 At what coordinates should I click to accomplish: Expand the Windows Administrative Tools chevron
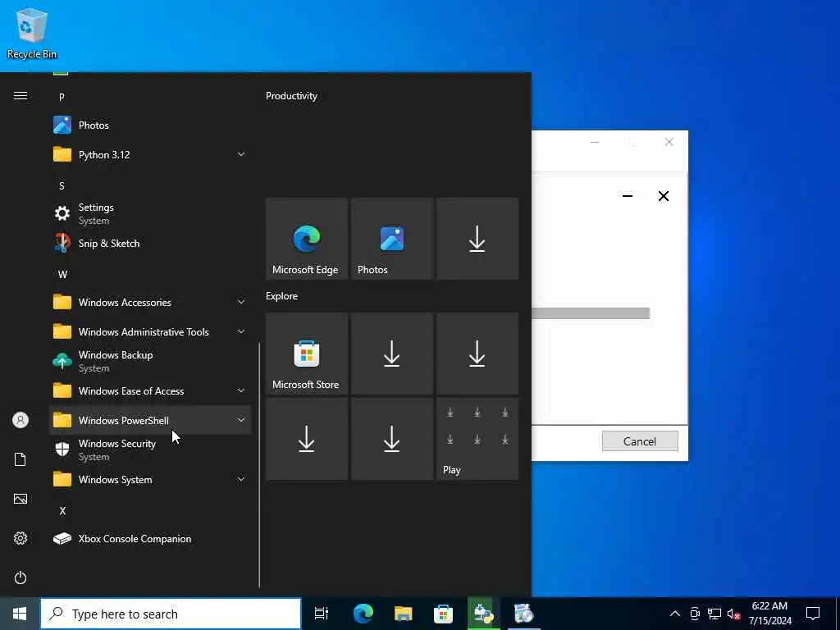point(241,332)
